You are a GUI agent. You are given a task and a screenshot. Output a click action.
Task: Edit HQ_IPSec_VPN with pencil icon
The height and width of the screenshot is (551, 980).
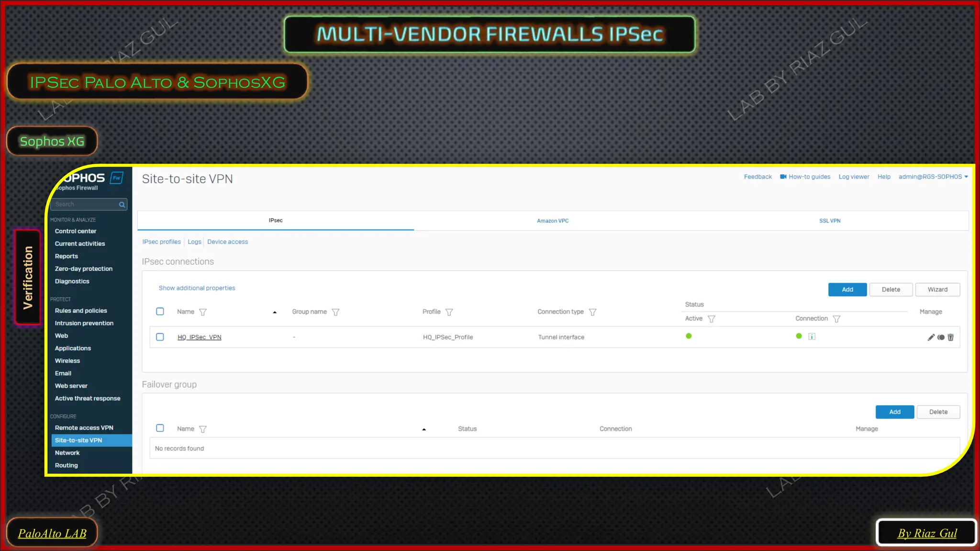pyautogui.click(x=931, y=337)
